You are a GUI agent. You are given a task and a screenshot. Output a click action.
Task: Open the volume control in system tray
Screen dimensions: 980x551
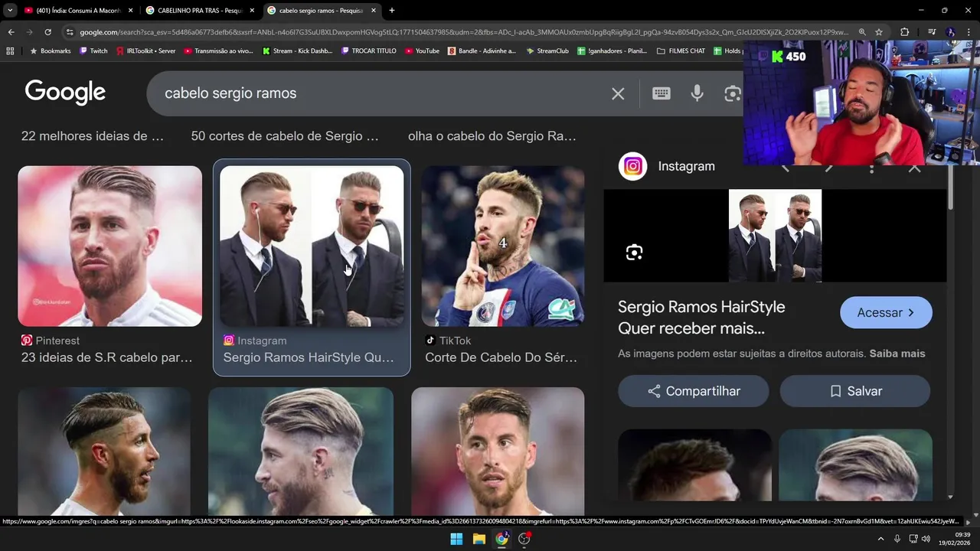click(926, 539)
